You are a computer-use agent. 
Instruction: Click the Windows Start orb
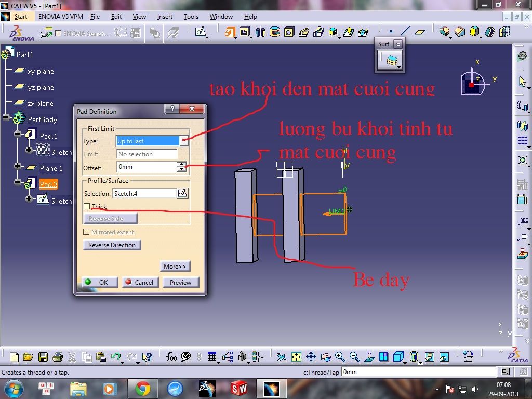click(x=14, y=389)
